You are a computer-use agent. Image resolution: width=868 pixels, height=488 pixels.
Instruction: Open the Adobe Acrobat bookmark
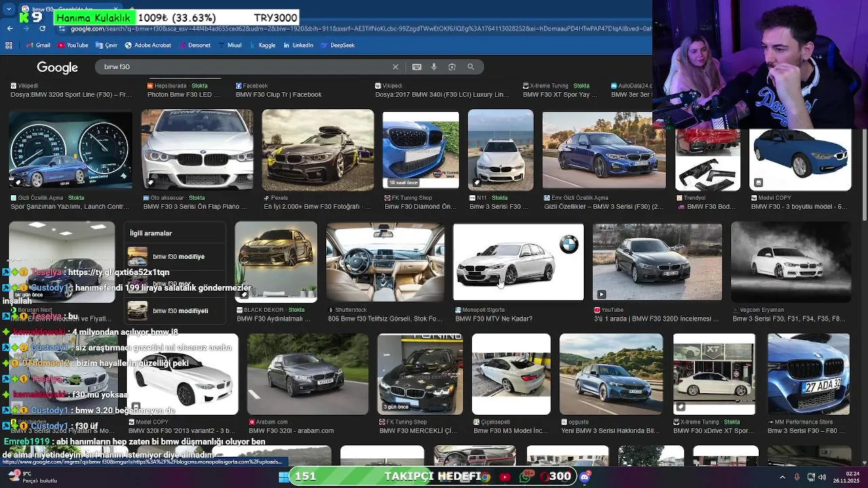click(148, 45)
